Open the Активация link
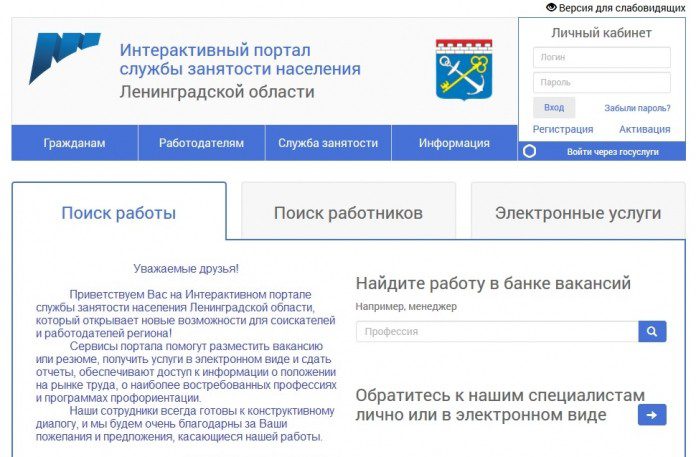 (644, 129)
